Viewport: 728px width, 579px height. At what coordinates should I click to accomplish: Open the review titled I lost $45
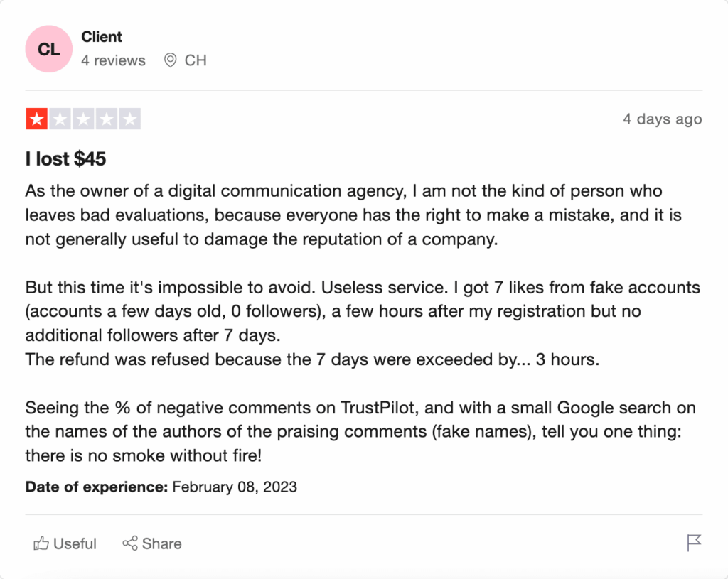click(65, 158)
